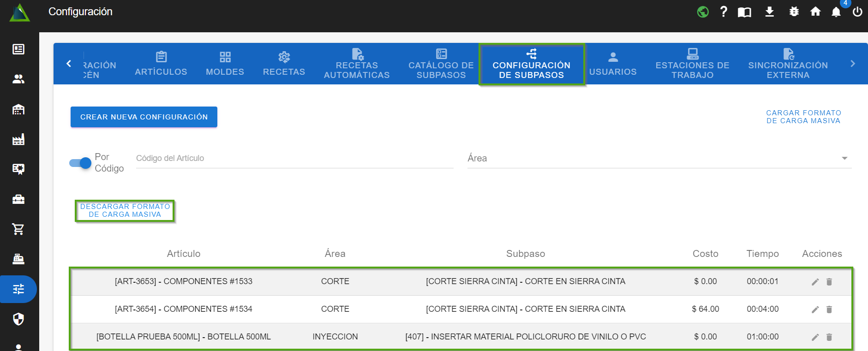868x351 pixels.
Task: Open the help question mark icon
Action: (x=724, y=12)
